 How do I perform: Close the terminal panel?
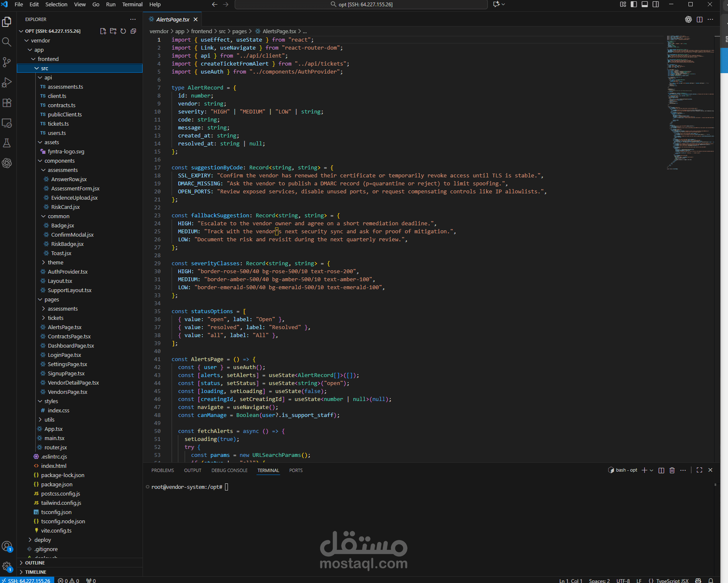pos(710,470)
